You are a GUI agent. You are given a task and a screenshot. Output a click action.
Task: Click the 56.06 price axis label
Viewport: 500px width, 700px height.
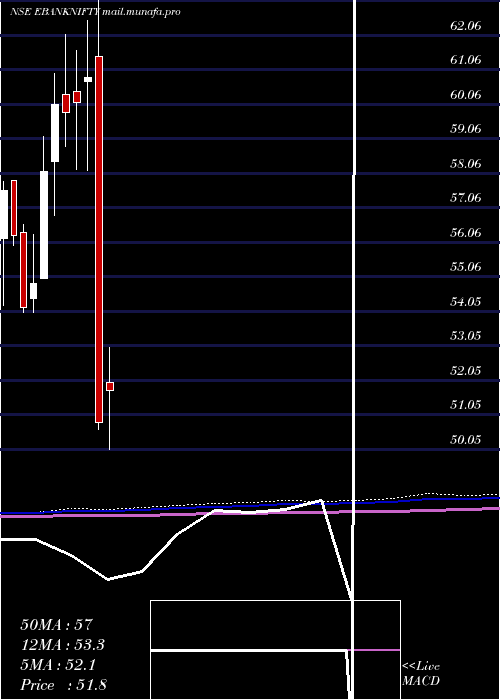[466, 233]
